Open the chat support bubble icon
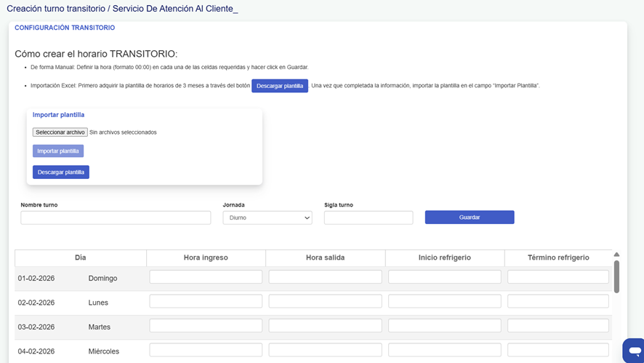This screenshot has width=644, height=363. (633, 351)
